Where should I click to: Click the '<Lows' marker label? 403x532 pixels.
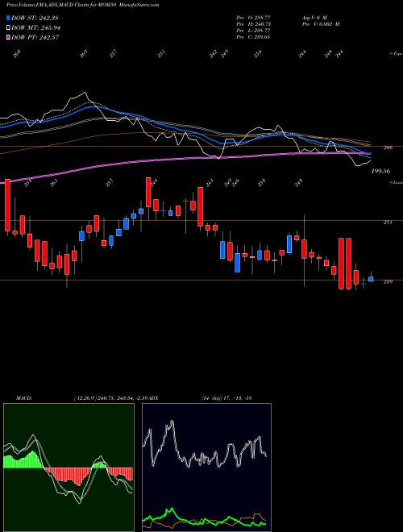[397, 182]
